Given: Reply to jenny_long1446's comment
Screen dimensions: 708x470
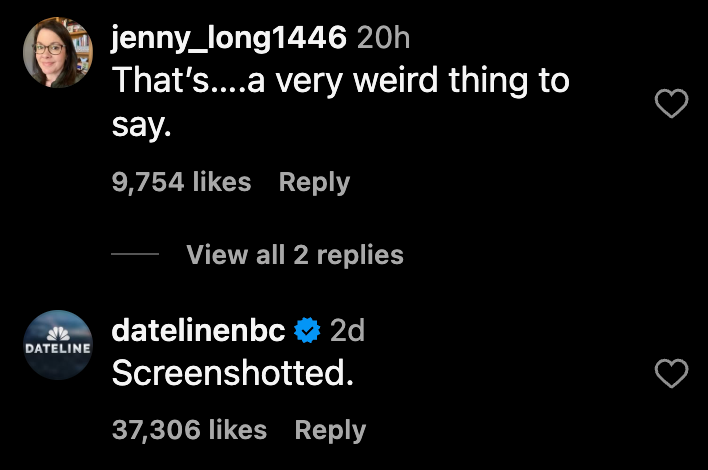Looking at the screenshot, I should (314, 183).
